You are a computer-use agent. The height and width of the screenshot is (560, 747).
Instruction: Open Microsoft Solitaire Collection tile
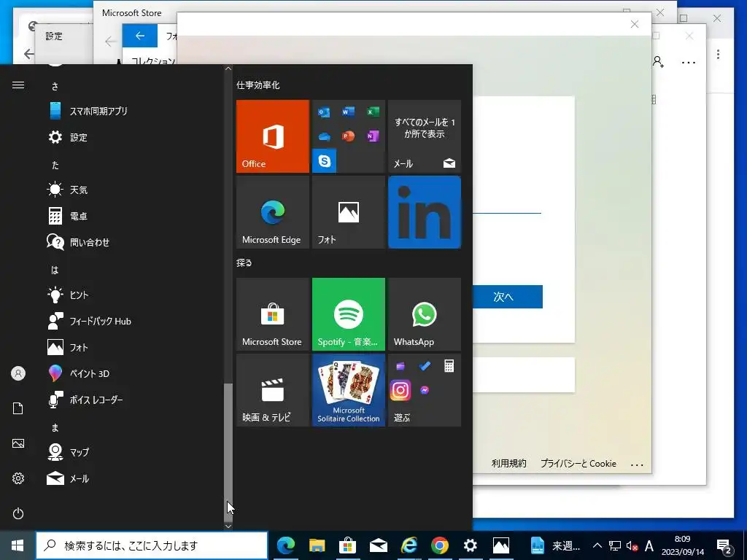point(348,390)
